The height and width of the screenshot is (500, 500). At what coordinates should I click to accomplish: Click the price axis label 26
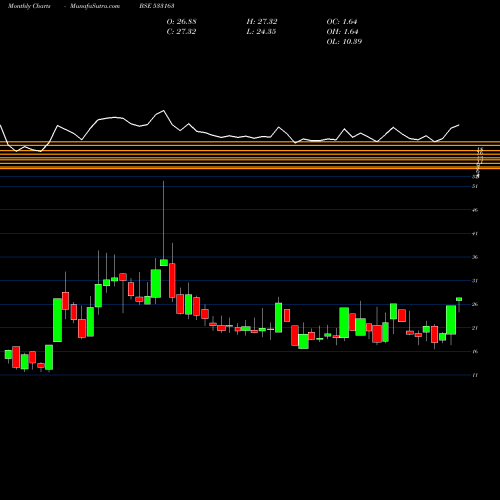click(475, 304)
